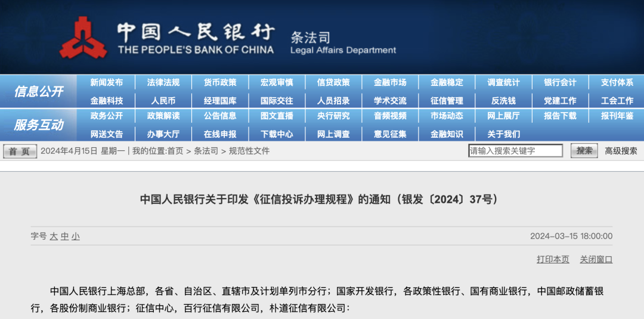The width and height of the screenshot is (644, 319).
Task: Open 国际交往 navigation link
Action: click(277, 101)
